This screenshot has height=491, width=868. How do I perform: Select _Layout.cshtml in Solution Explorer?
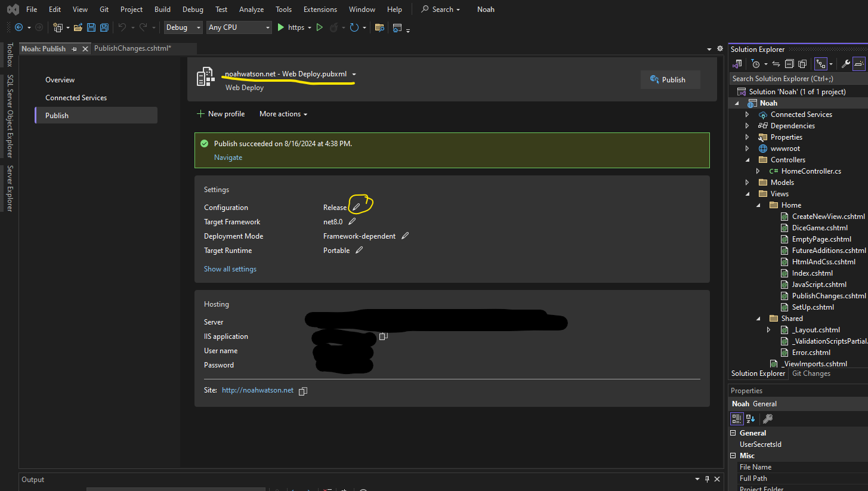816,330
